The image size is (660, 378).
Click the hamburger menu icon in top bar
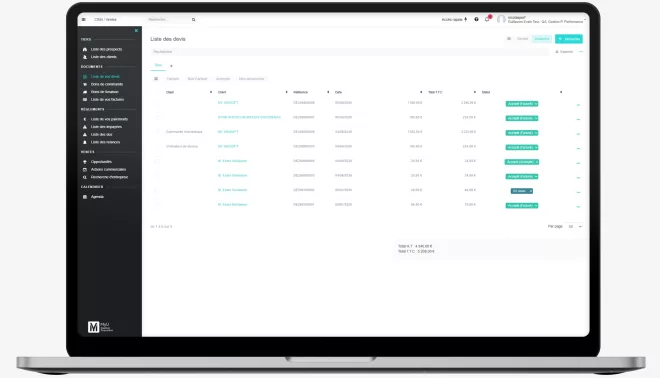[x=84, y=19]
